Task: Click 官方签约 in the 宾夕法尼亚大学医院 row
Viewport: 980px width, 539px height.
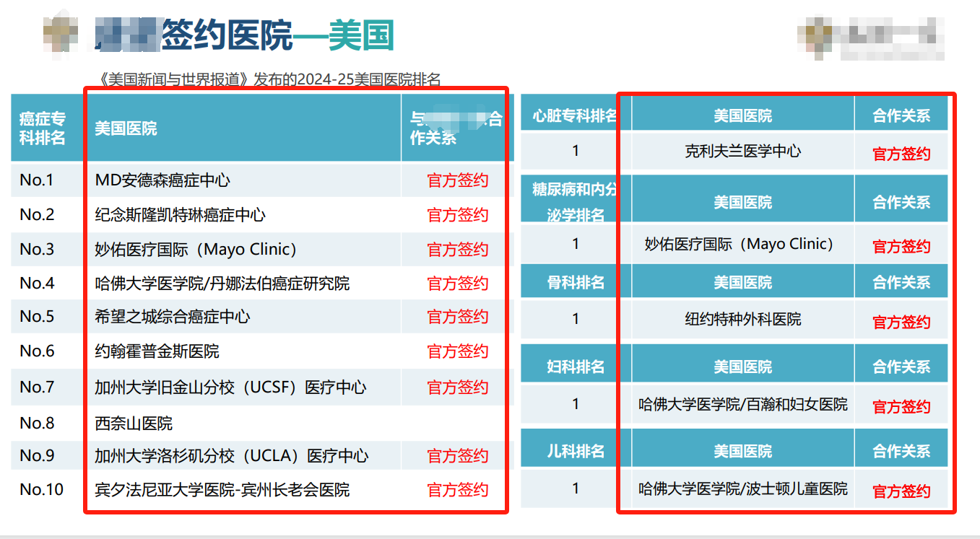Action: click(x=457, y=489)
